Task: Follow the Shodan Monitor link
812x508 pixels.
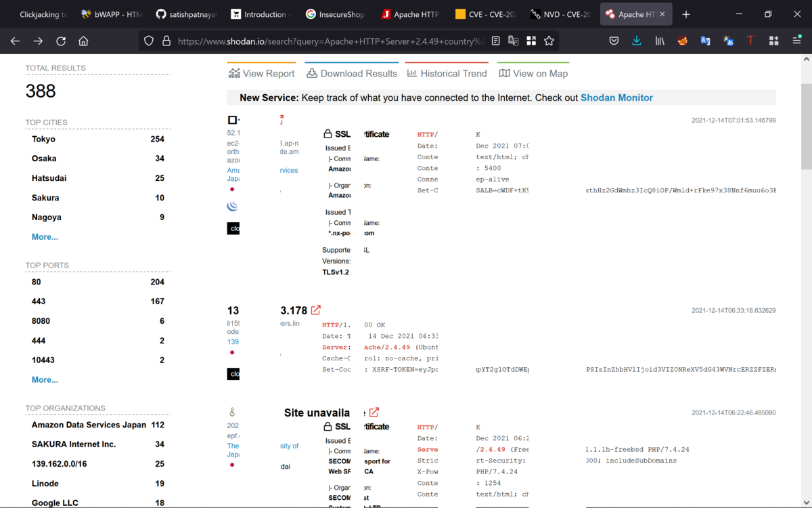Action: click(x=616, y=98)
